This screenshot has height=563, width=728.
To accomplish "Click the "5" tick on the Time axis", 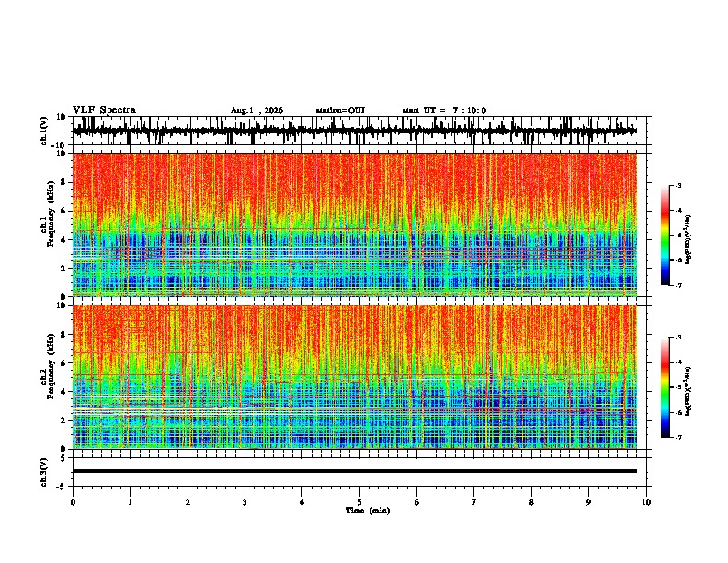I will (x=359, y=502).
